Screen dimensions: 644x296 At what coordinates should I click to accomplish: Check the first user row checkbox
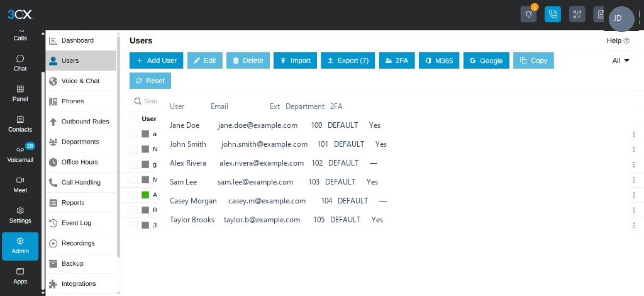point(133,134)
